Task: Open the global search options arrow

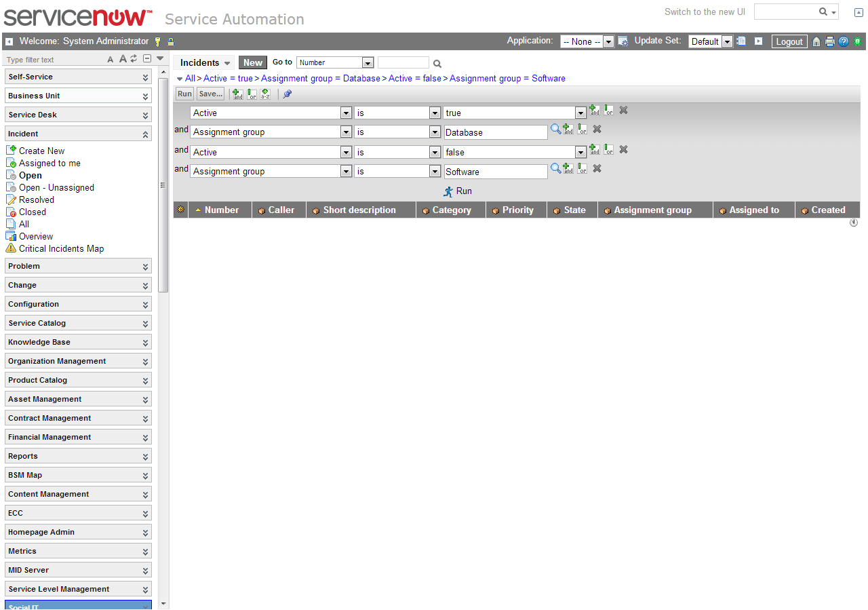Action: click(833, 12)
